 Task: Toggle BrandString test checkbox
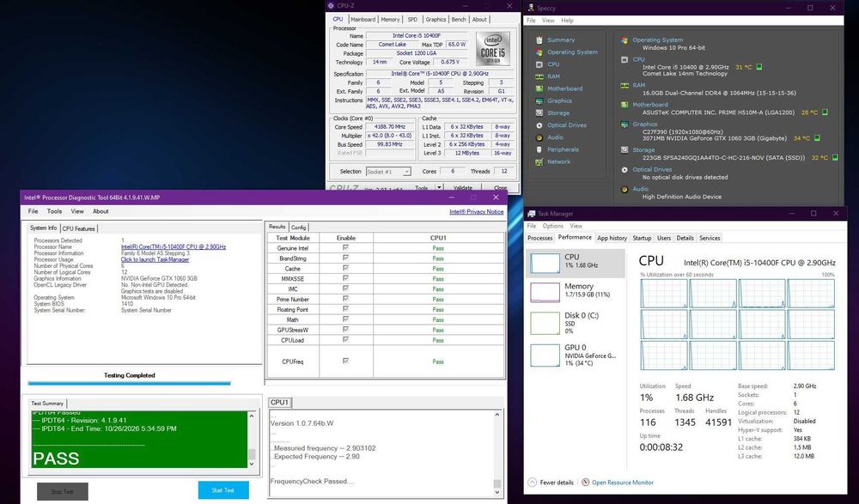(345, 258)
